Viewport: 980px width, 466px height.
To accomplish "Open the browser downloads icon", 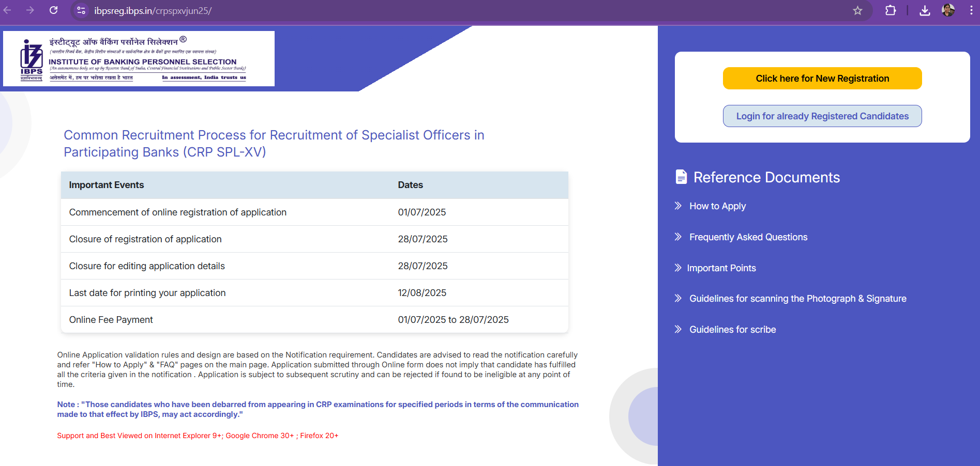I will tap(925, 10).
